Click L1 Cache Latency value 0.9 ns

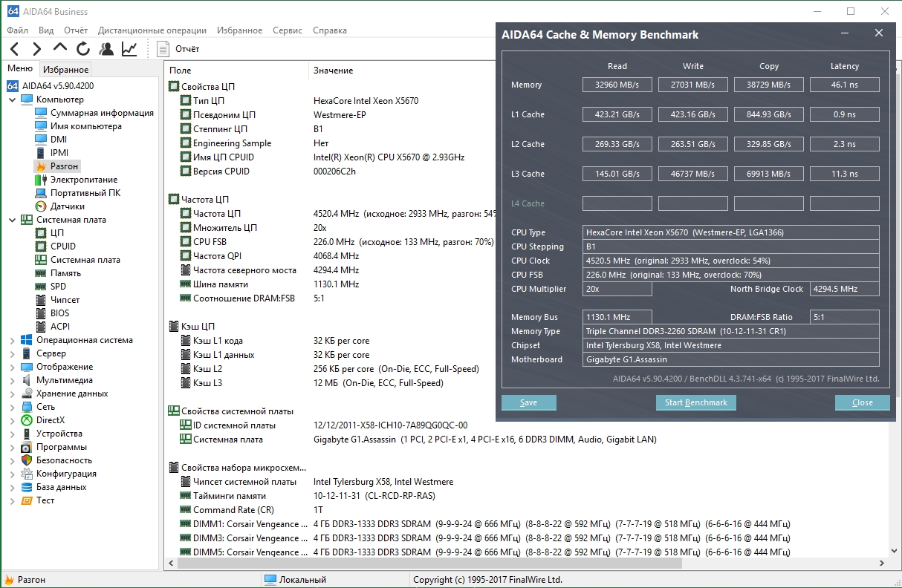[x=844, y=114]
